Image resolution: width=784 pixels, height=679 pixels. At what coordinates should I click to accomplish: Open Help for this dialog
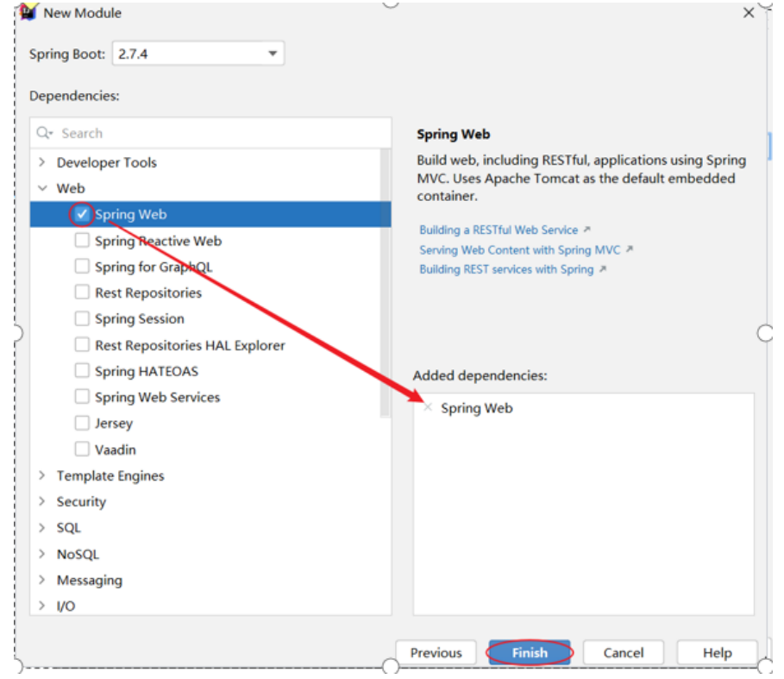click(x=718, y=652)
